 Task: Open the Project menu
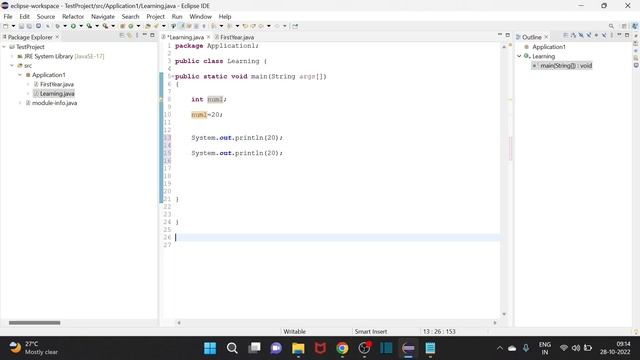coord(156,16)
